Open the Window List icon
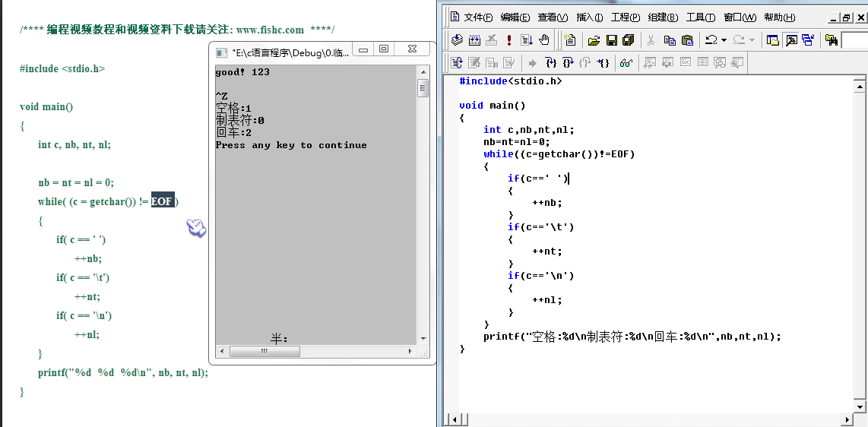The width and height of the screenshot is (868, 427). (808, 40)
